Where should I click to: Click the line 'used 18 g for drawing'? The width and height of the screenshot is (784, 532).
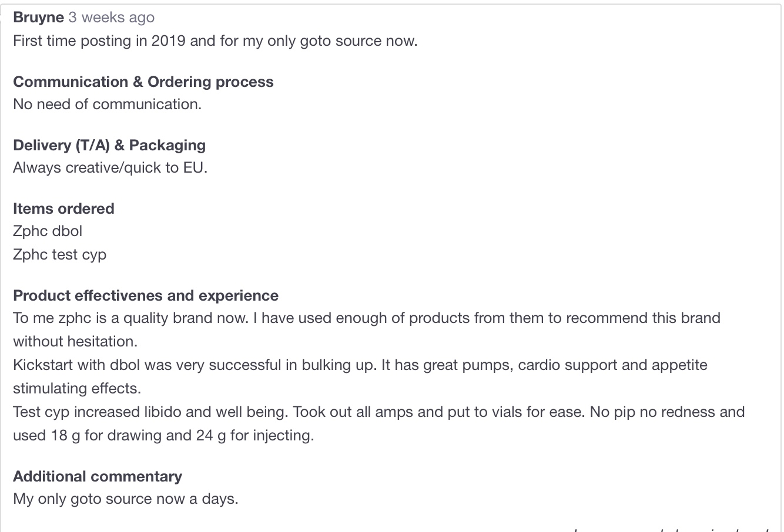click(163, 435)
